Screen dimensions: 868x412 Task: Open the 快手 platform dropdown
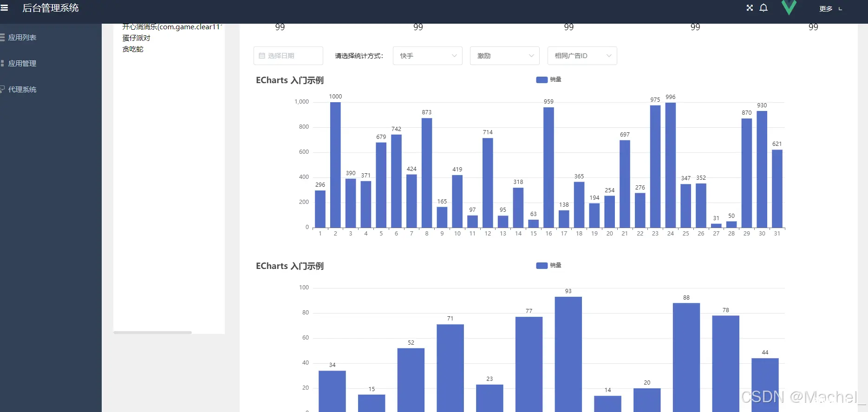(x=428, y=56)
